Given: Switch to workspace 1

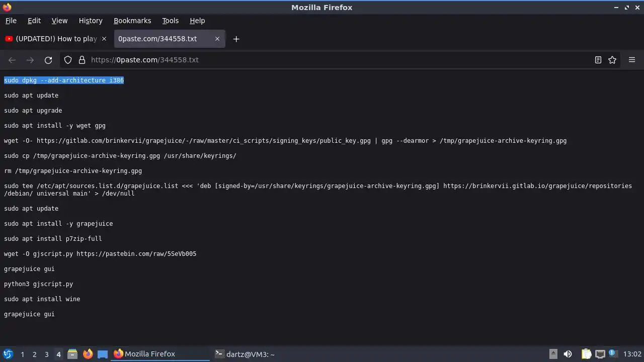Looking at the screenshot, I should click(x=22, y=354).
